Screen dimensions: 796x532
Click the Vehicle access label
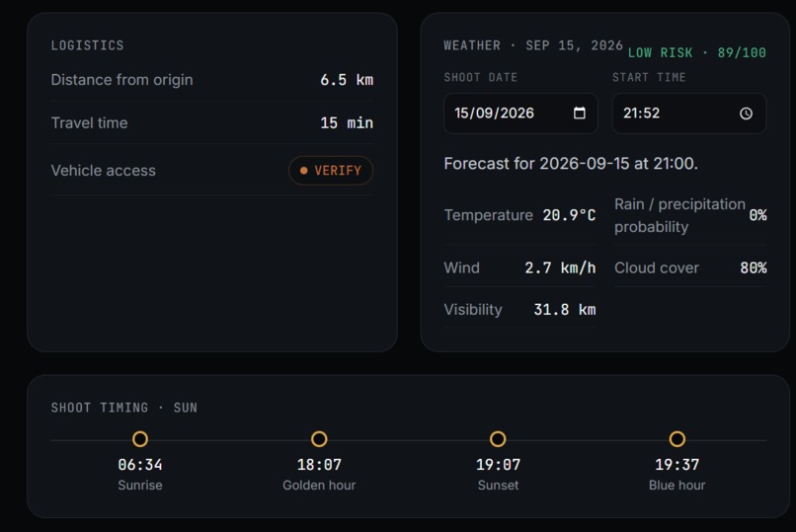pos(103,171)
